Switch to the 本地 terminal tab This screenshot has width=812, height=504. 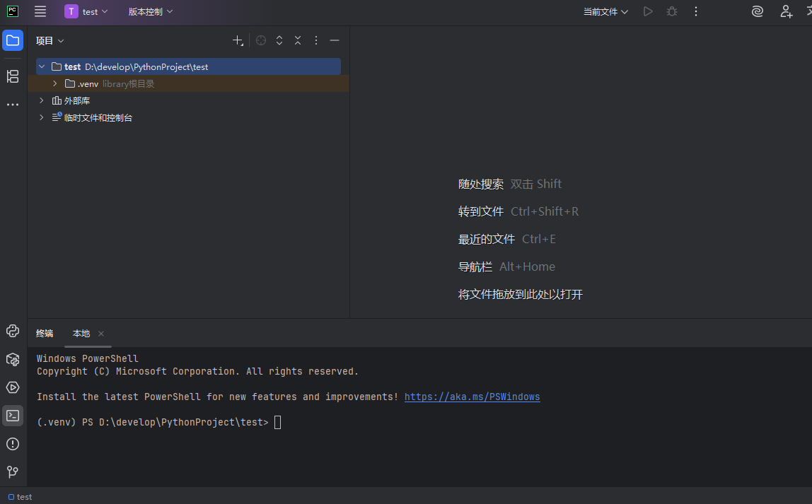[81, 333]
